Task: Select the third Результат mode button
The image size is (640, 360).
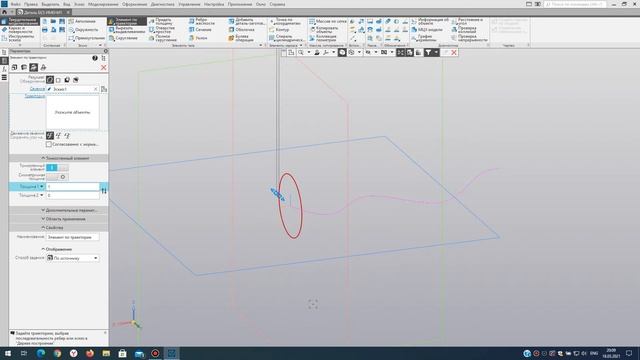Action: coord(67,80)
